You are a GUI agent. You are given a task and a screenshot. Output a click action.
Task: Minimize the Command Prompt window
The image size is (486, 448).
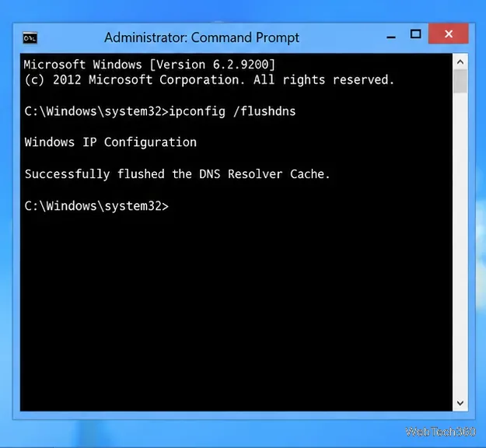click(391, 37)
